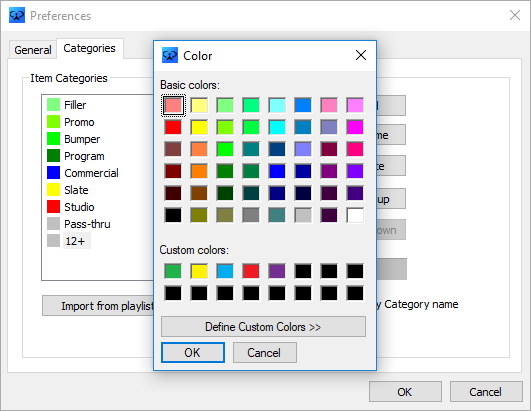Select the Slate category name
This screenshot has height=411, width=531.
76,190
